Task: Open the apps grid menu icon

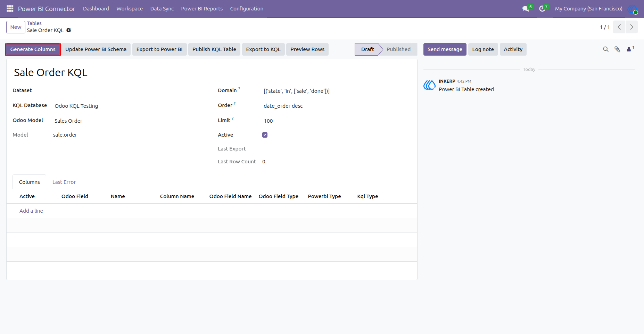Action: [10, 8]
